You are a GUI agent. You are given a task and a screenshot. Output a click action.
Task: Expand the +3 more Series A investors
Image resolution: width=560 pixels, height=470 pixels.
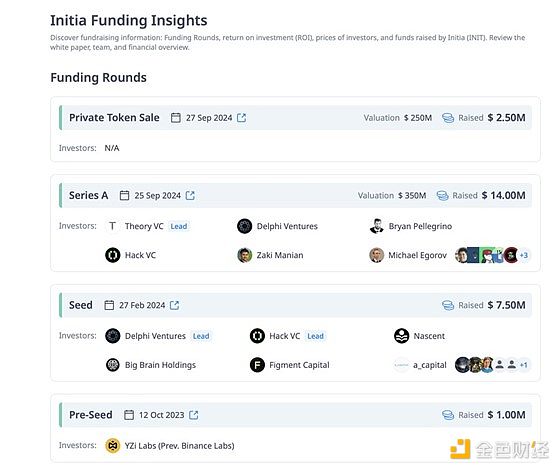(524, 255)
